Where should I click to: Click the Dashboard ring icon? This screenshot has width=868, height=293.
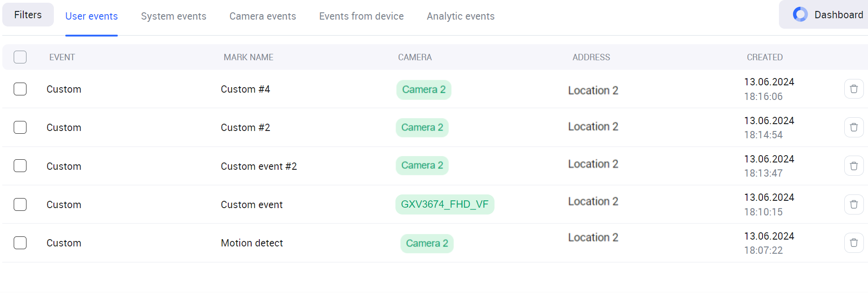[800, 15]
